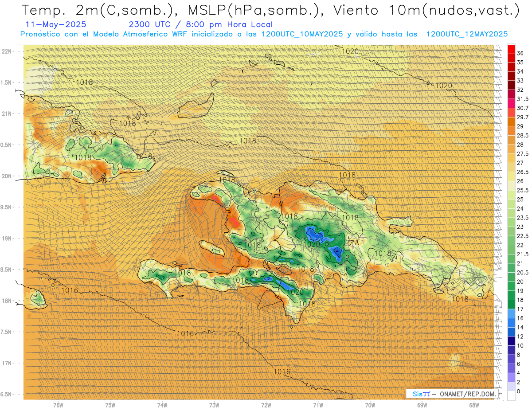Click the legend value "17"

tap(520, 309)
